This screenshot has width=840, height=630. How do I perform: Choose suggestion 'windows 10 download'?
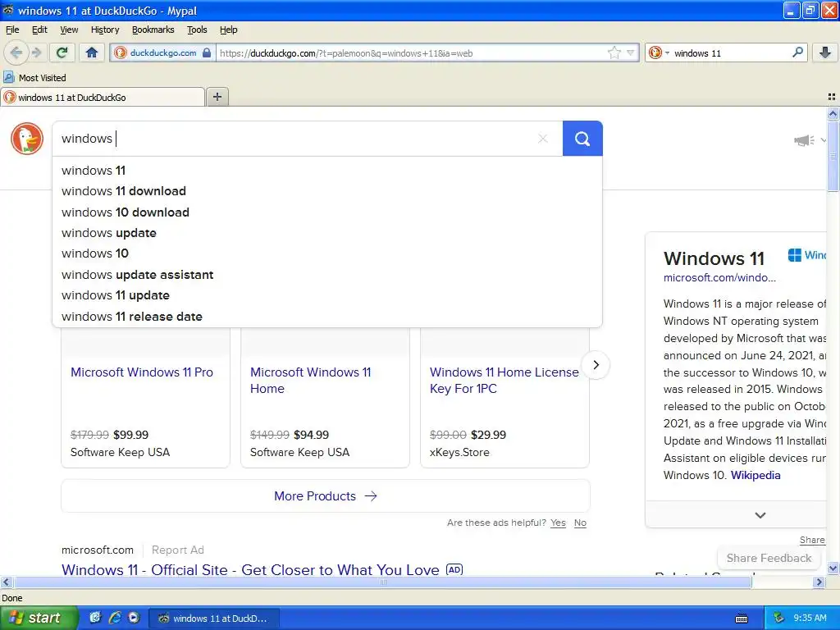(326, 212)
